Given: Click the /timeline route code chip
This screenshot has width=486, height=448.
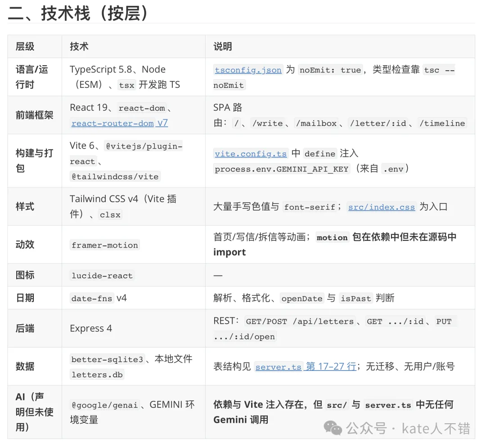Looking at the screenshot, I should pyautogui.click(x=442, y=123).
